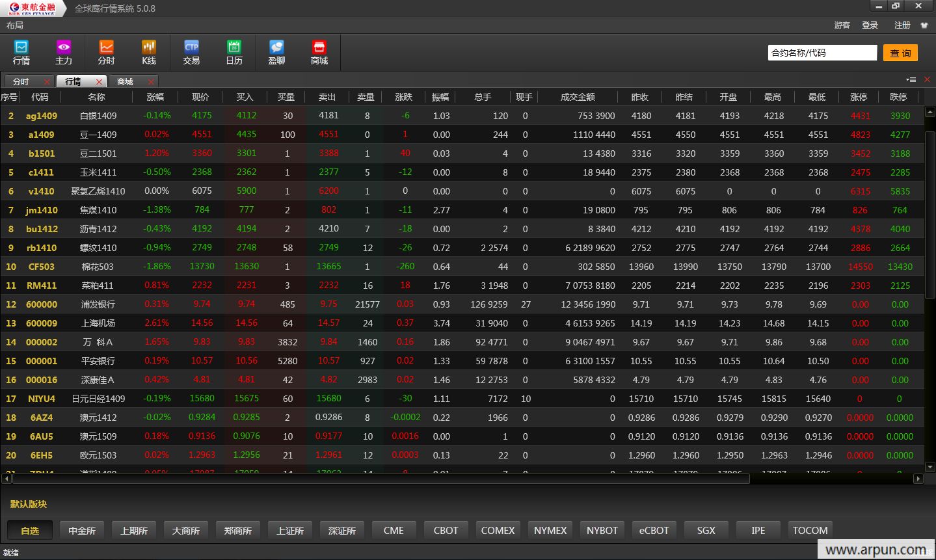Sort by the 成交金额 column header

[x=578, y=97]
